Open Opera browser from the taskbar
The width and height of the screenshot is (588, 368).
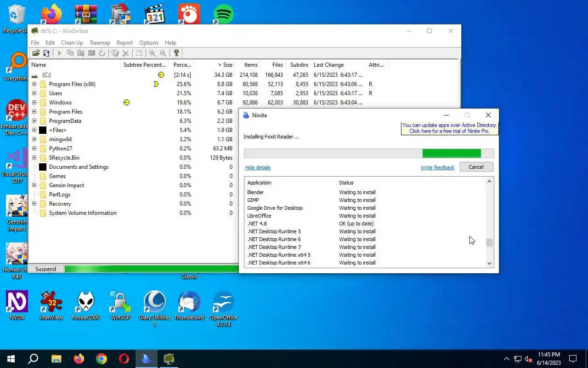(x=124, y=359)
